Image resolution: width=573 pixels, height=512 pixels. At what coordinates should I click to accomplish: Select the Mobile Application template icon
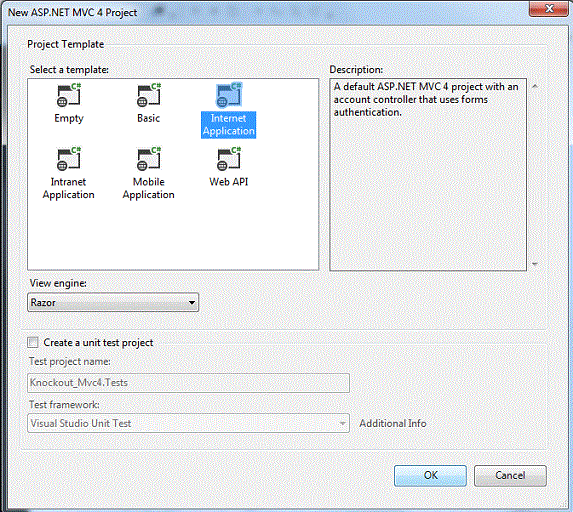[149, 159]
